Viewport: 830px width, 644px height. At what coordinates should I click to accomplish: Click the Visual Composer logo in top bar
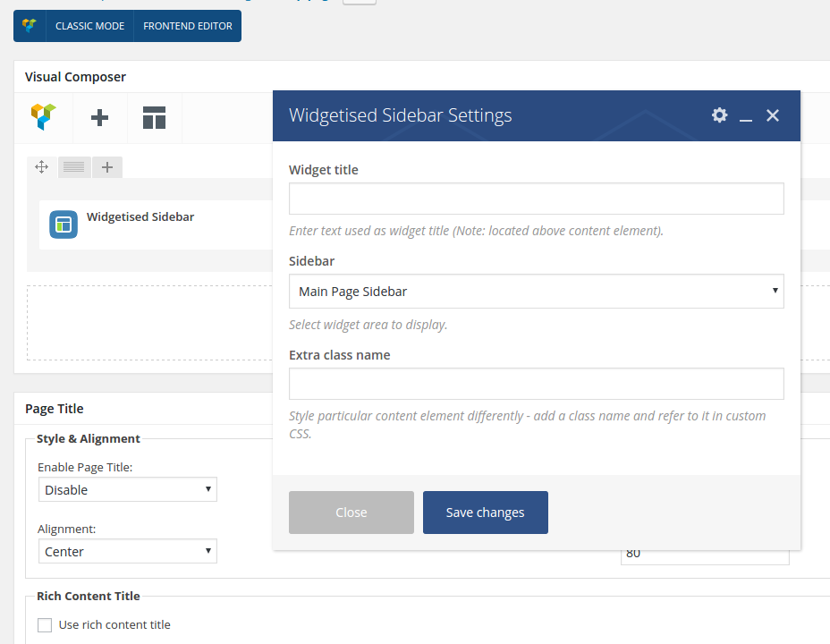click(x=30, y=26)
